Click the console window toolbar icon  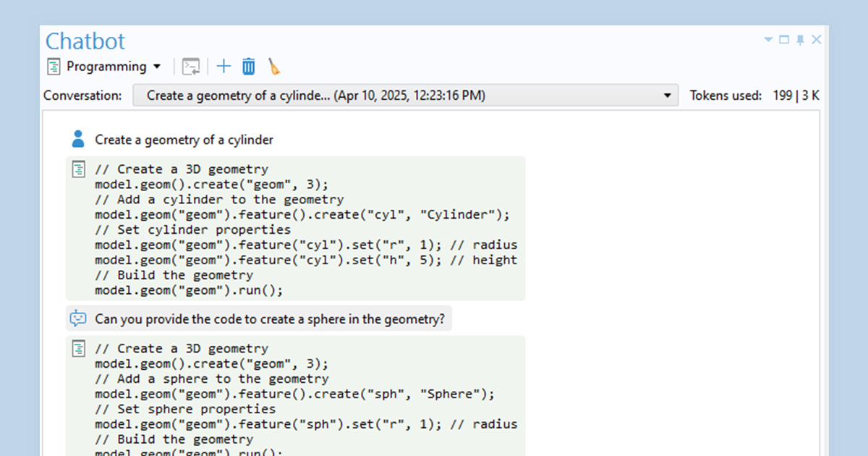[x=191, y=67]
